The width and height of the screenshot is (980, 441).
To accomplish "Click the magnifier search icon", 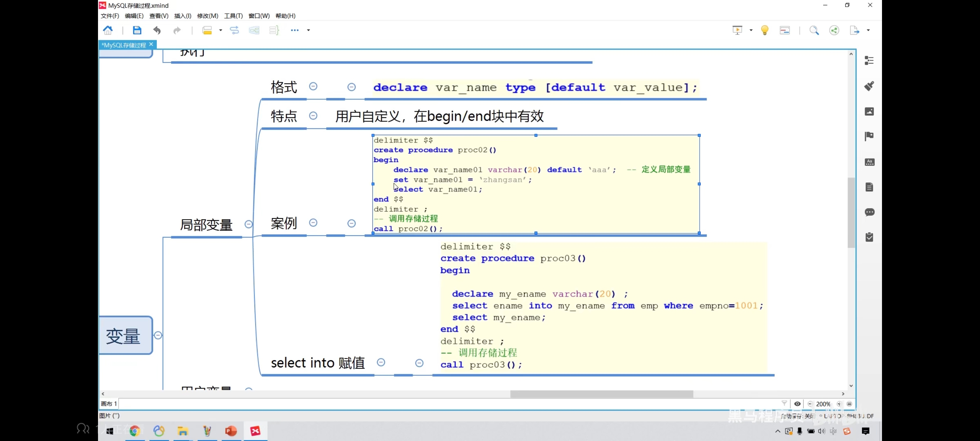I will pyautogui.click(x=814, y=30).
